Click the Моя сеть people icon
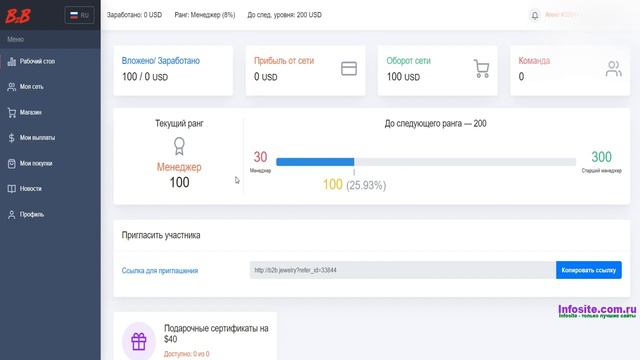The width and height of the screenshot is (640, 360). (x=12, y=87)
